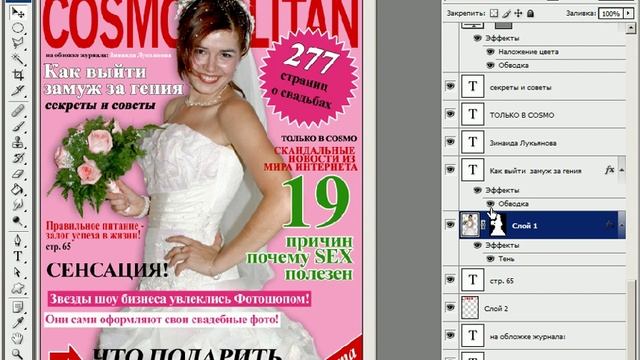Screen dimensions: 640x360
Task: Select the Hand tool
Action: click(x=18, y=338)
